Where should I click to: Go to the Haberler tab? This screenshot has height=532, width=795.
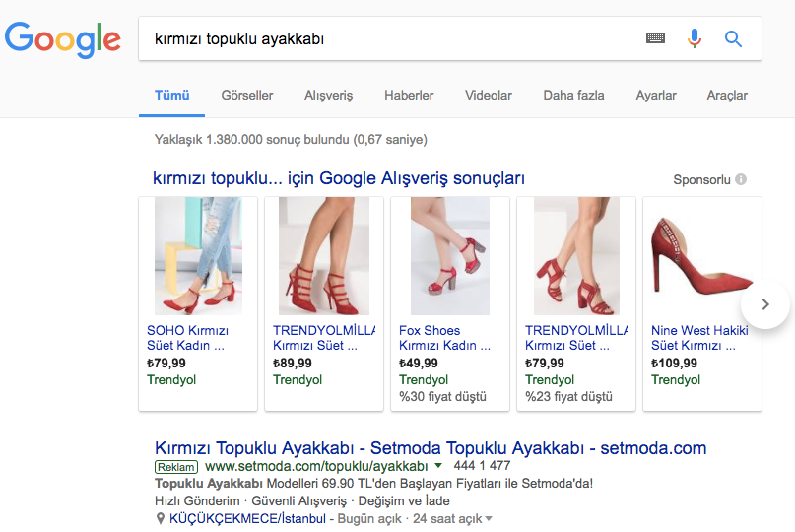click(x=409, y=96)
